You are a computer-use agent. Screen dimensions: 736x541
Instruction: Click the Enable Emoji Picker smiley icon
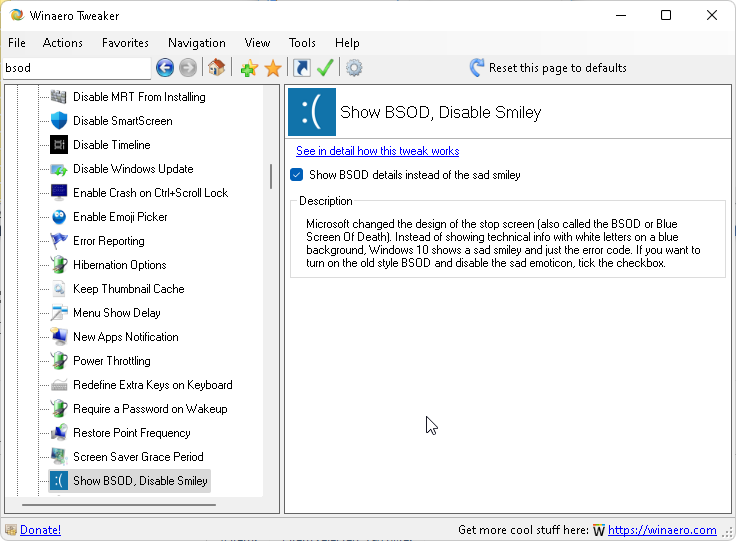coord(59,217)
